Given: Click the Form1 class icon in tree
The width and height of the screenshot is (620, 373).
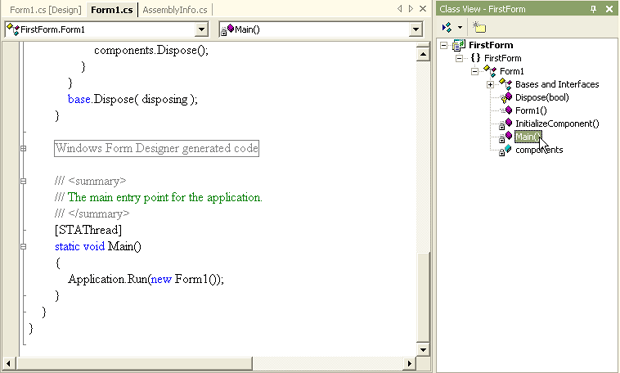Looking at the screenshot, I should (x=490, y=71).
